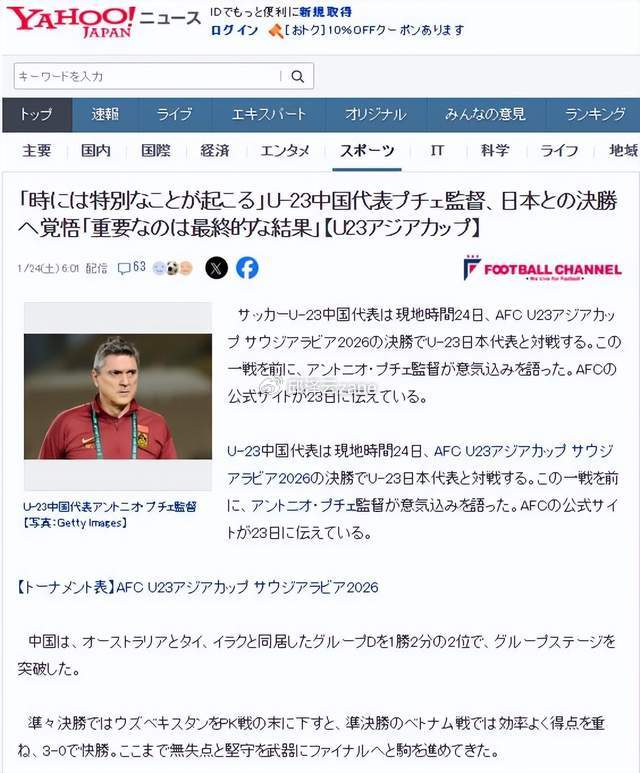Click the search magnifier icon
The image size is (640, 773).
point(297,76)
